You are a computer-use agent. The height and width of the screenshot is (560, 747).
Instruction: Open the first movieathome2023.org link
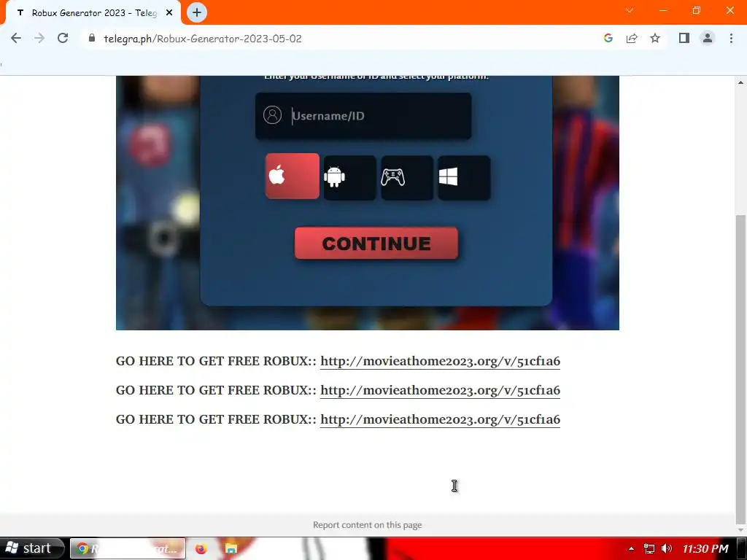click(440, 361)
